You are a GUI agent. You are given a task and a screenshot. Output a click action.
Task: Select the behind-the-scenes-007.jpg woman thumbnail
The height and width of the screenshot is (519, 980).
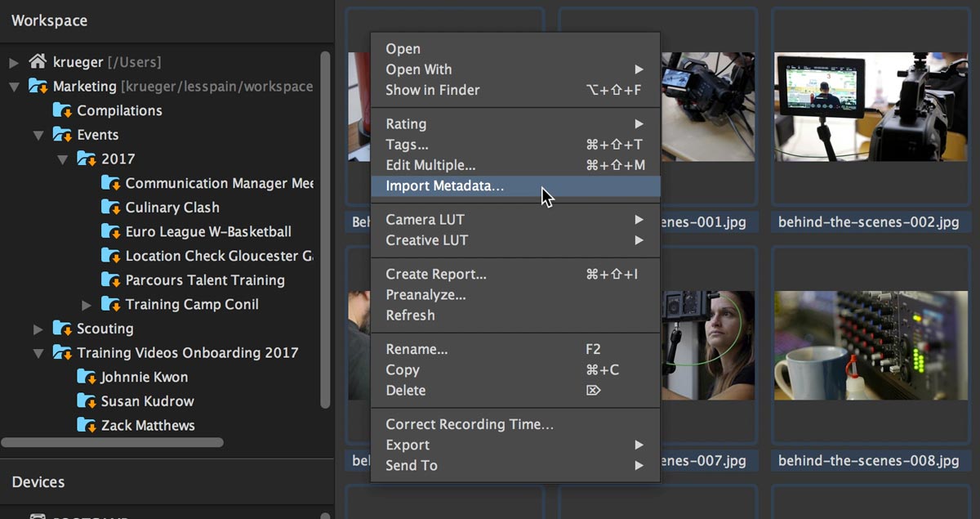[x=707, y=345]
